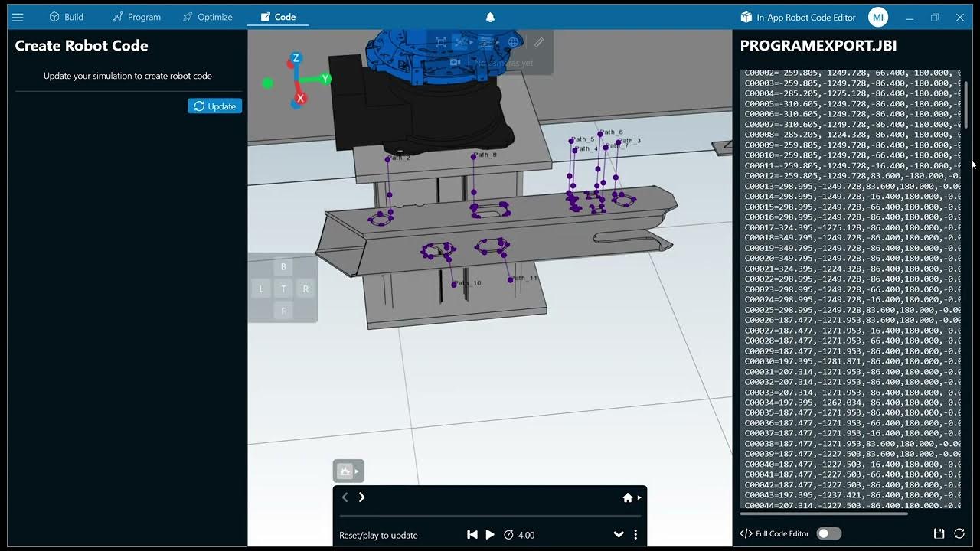Image resolution: width=980 pixels, height=551 pixels.
Task: Open the kebab menu next to the playback chevron
Action: pyautogui.click(x=635, y=534)
